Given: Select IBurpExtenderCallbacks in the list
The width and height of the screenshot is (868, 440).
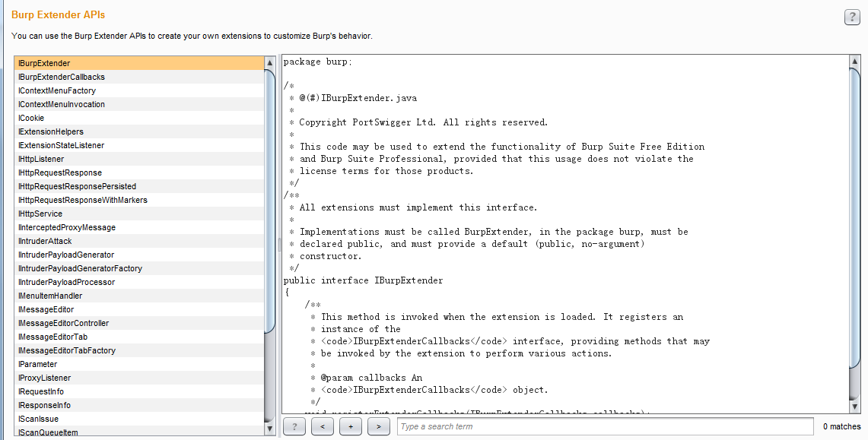Looking at the screenshot, I should tap(139, 77).
